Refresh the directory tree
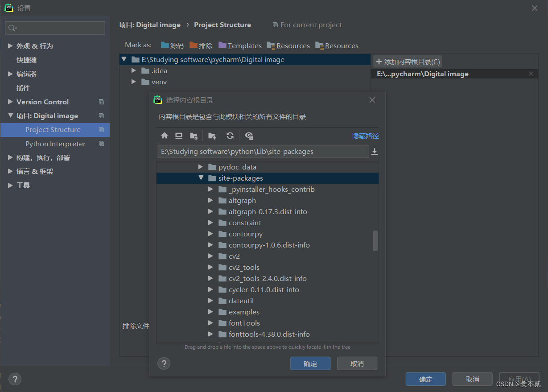 tap(230, 136)
